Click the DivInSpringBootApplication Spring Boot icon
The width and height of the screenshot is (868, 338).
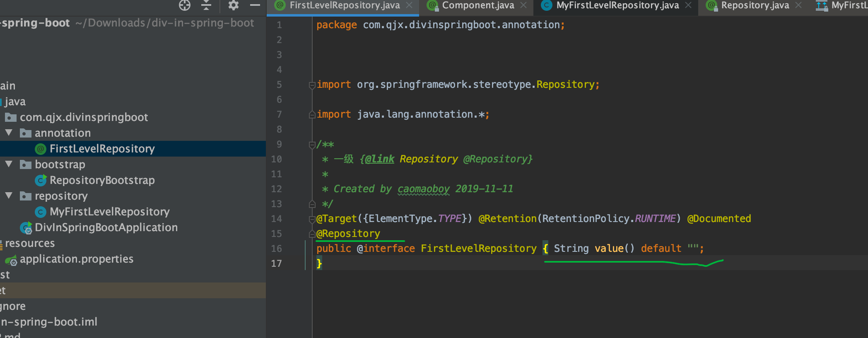pos(26,227)
